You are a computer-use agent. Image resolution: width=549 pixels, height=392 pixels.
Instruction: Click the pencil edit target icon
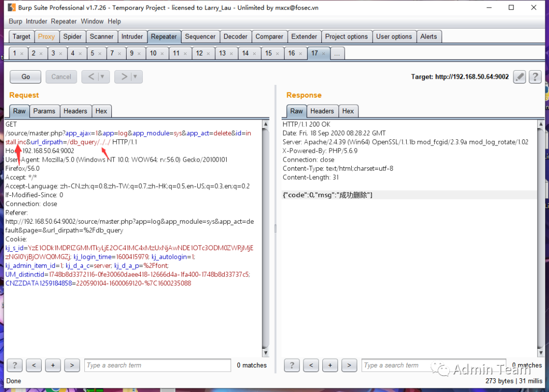520,77
